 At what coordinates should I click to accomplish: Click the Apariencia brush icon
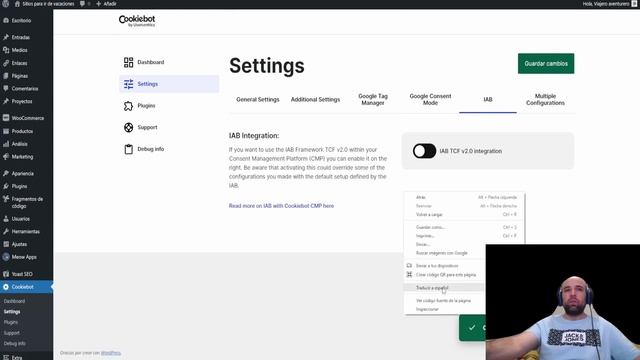(6, 173)
